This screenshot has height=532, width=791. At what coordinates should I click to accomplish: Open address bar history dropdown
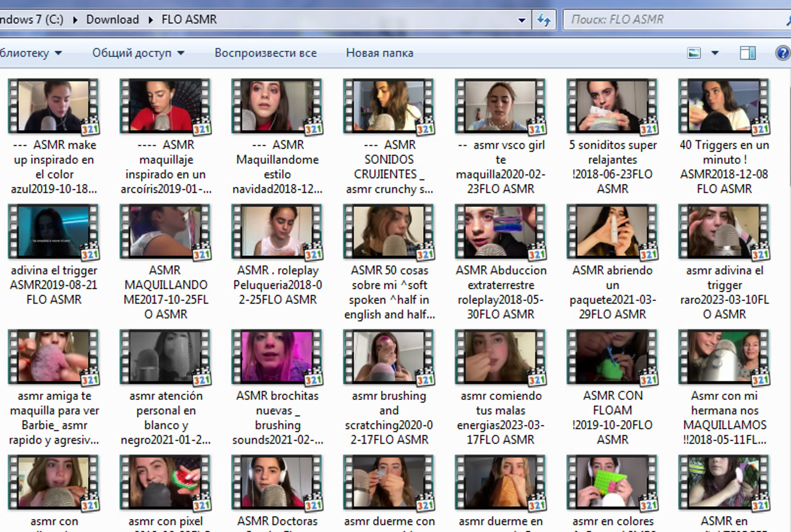(x=522, y=20)
